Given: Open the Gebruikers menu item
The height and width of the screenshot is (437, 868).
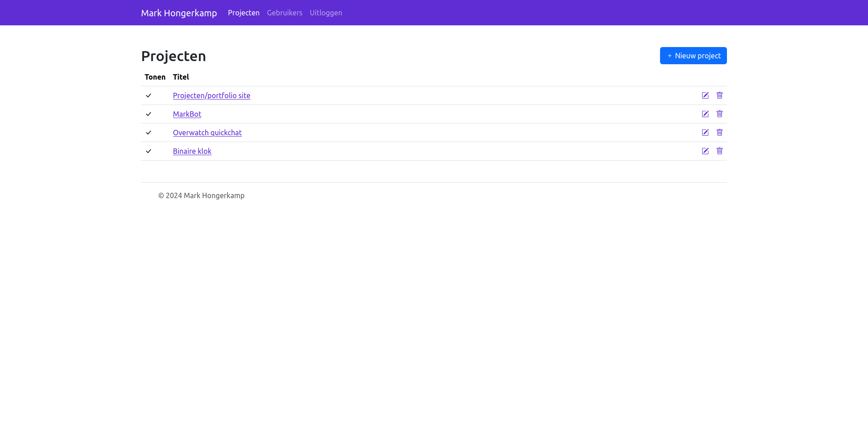Looking at the screenshot, I should [x=284, y=13].
